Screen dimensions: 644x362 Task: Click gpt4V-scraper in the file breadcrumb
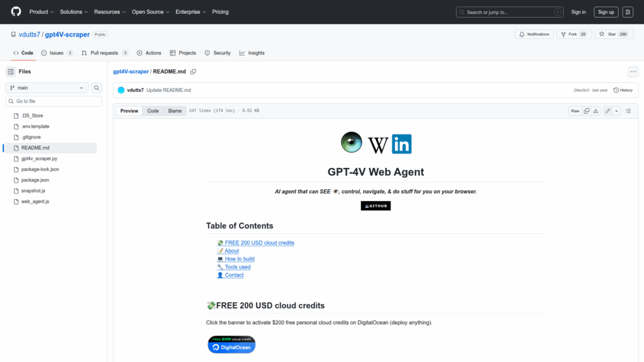pyautogui.click(x=131, y=72)
